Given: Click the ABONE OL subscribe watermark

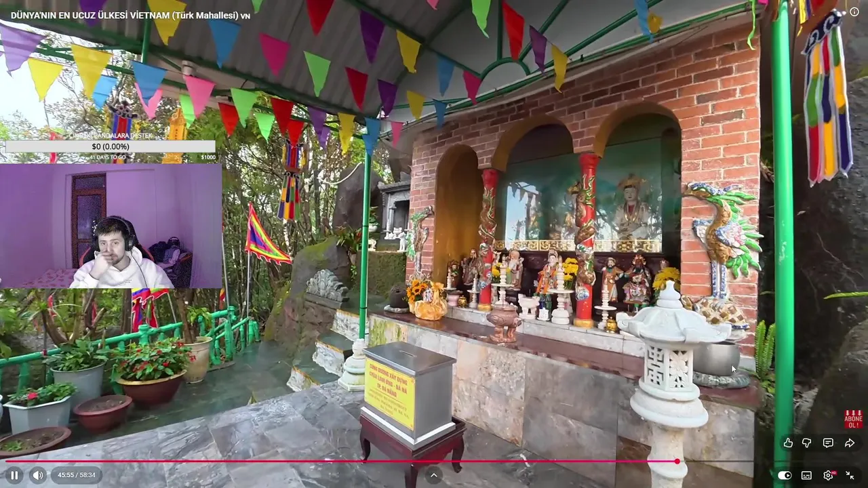Looking at the screenshot, I should point(854,419).
